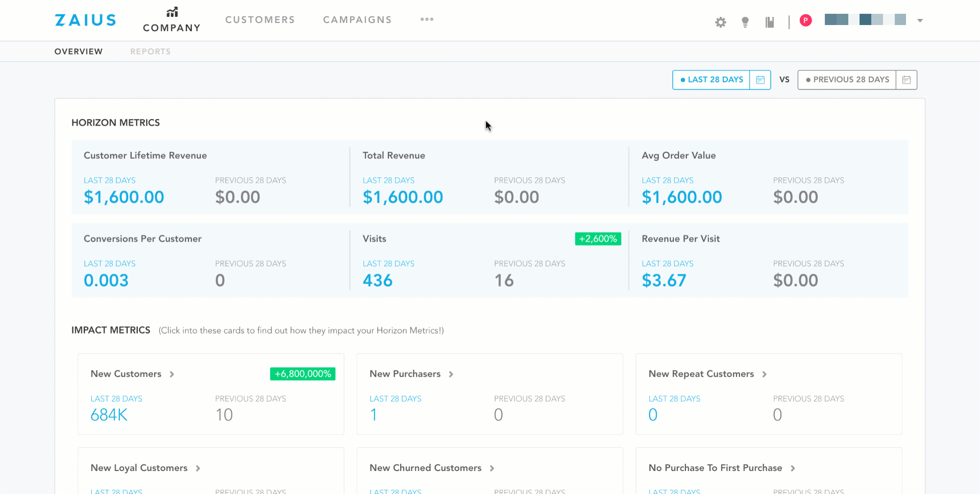Image resolution: width=980 pixels, height=494 pixels.
Task: Expand the No Purchase To First Purchase chevron
Action: (x=793, y=468)
